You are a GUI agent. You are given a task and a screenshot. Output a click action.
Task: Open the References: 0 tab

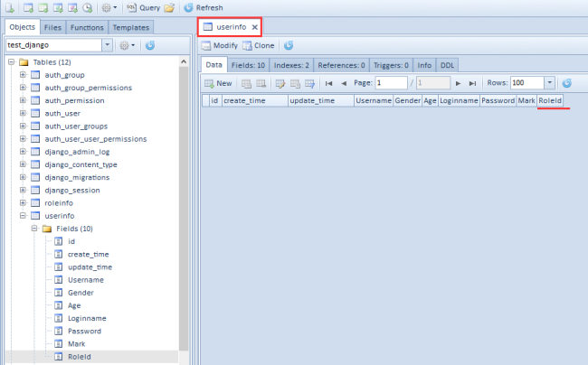click(341, 65)
